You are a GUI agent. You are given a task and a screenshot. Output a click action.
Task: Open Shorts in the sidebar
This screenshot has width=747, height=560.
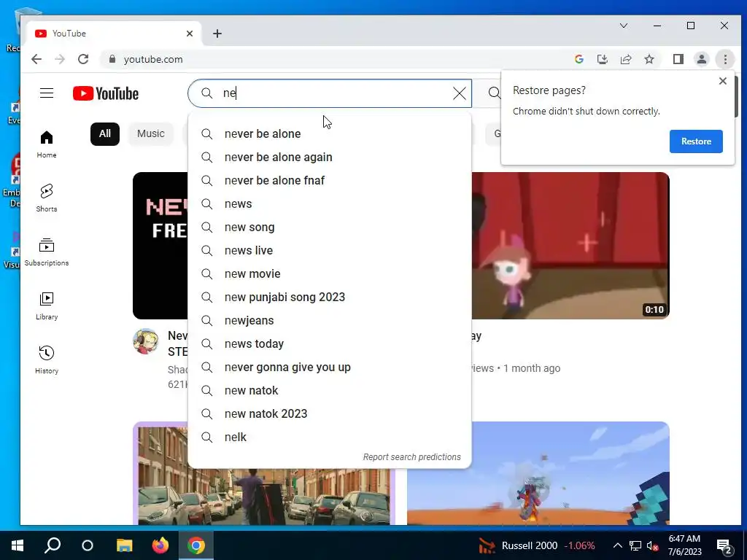pos(47,198)
